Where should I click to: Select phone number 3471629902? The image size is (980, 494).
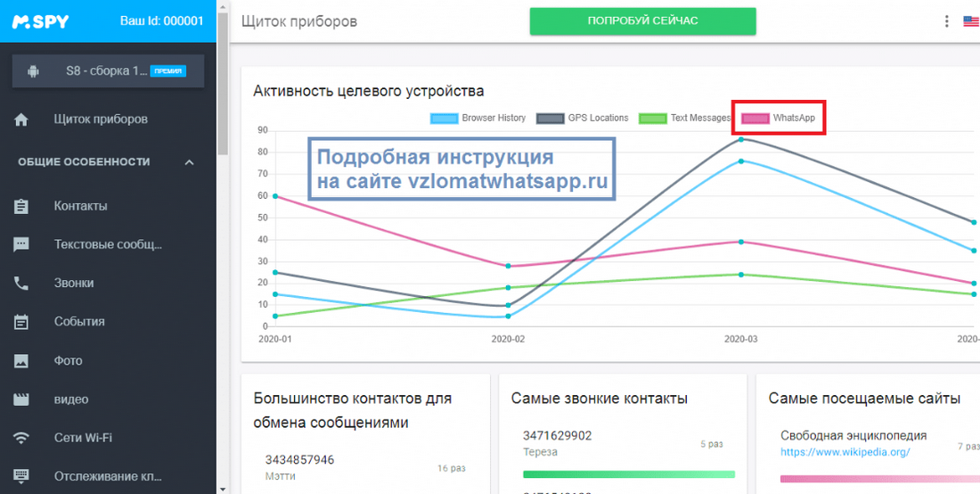click(x=558, y=436)
